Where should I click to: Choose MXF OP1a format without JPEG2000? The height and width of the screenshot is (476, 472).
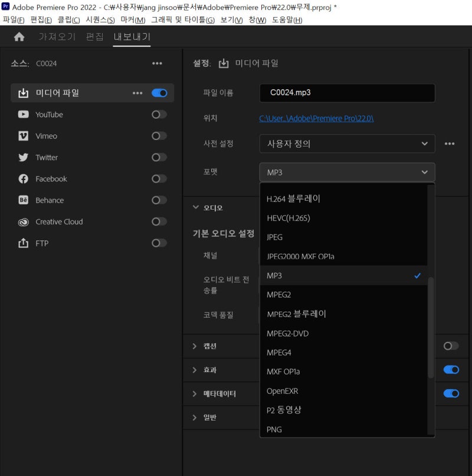(x=344, y=371)
